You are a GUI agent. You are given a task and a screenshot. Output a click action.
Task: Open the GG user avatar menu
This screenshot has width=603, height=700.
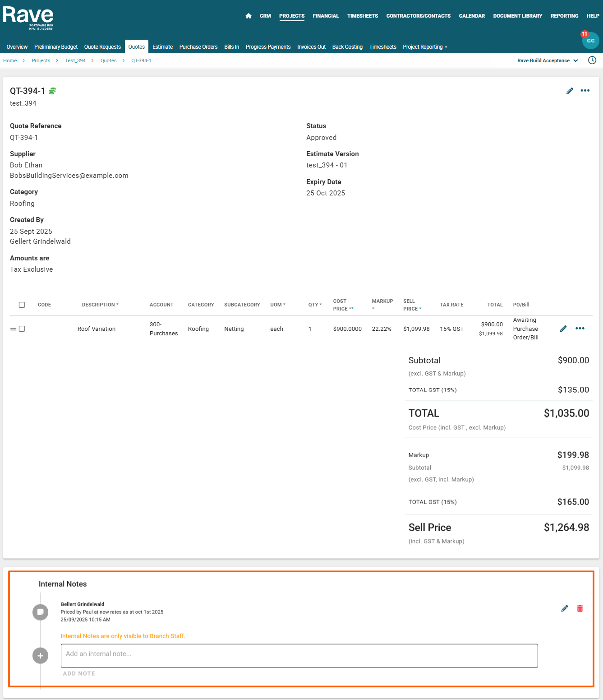(x=590, y=41)
